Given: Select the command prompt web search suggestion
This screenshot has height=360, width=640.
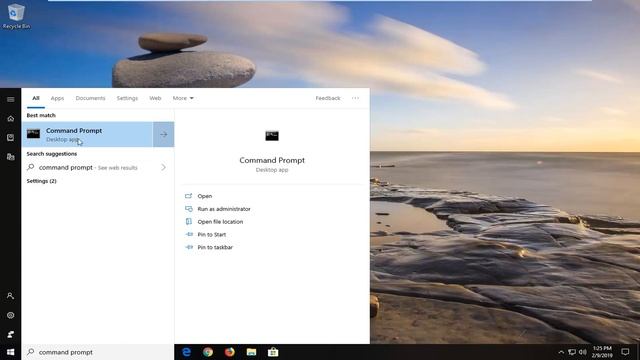Looking at the screenshot, I should point(98,167).
